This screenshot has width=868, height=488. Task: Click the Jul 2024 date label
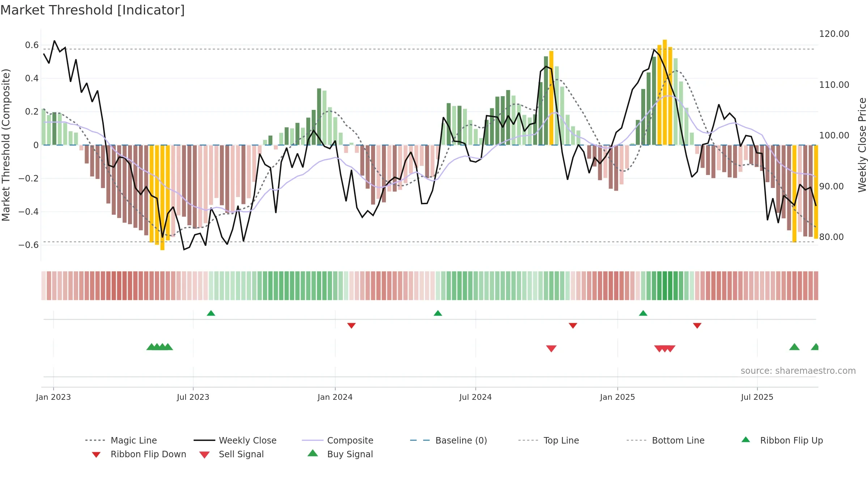tap(476, 397)
